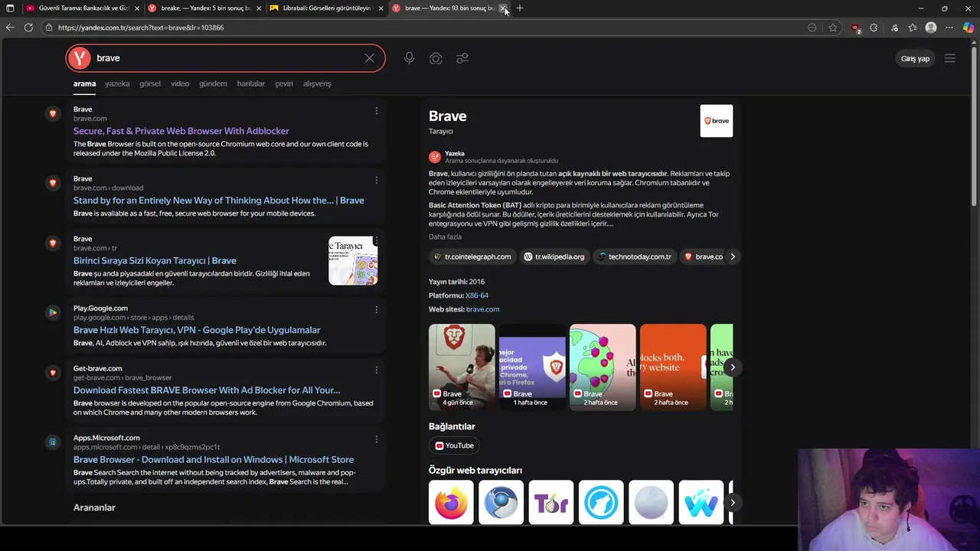Expand description with Daha fazla
The width and height of the screenshot is (980, 551).
pos(445,236)
